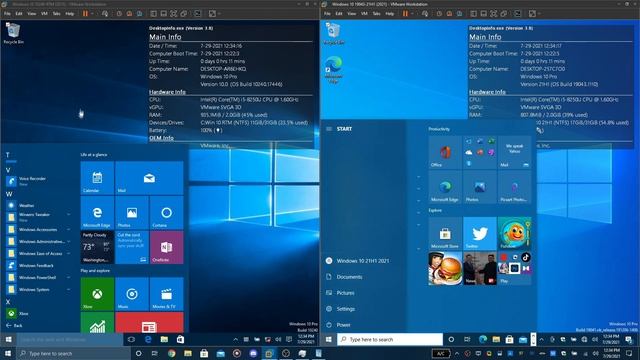This screenshot has height=360, width=640.
Task: Open action center in right VM taskbar
Action: (x=629, y=339)
